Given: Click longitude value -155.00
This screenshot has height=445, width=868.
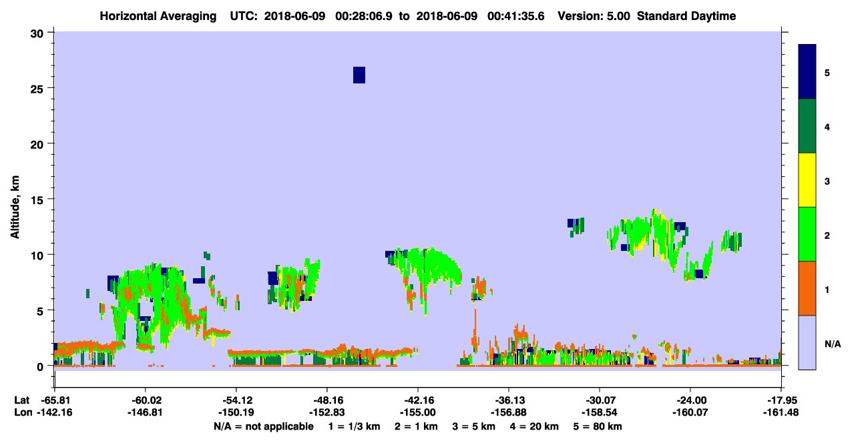Looking at the screenshot, I should tap(417, 413).
